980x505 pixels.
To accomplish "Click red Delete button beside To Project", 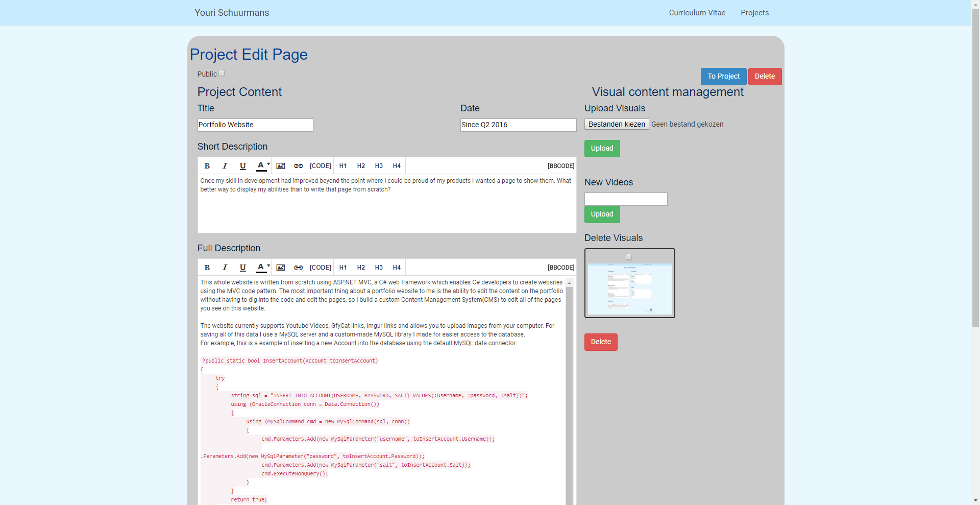I will point(765,77).
